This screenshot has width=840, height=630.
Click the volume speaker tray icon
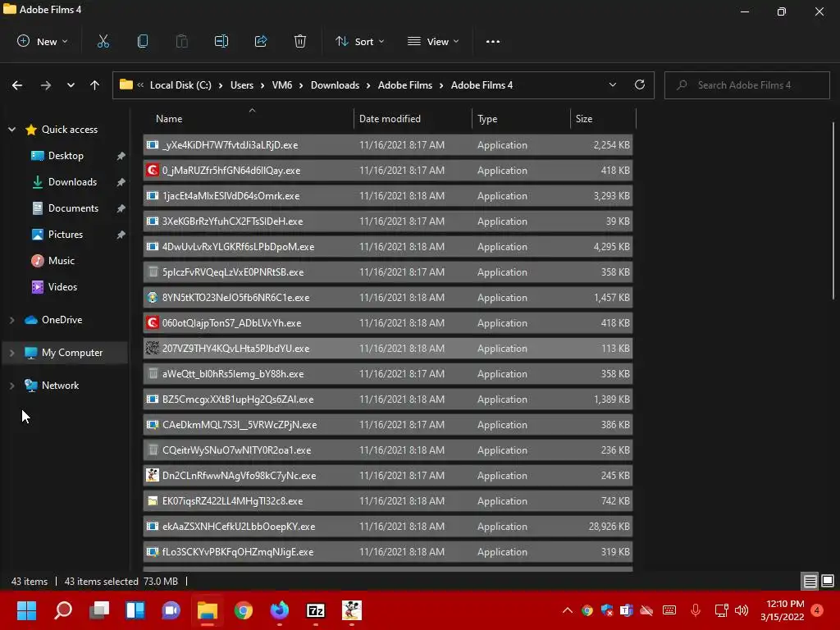tap(742, 610)
